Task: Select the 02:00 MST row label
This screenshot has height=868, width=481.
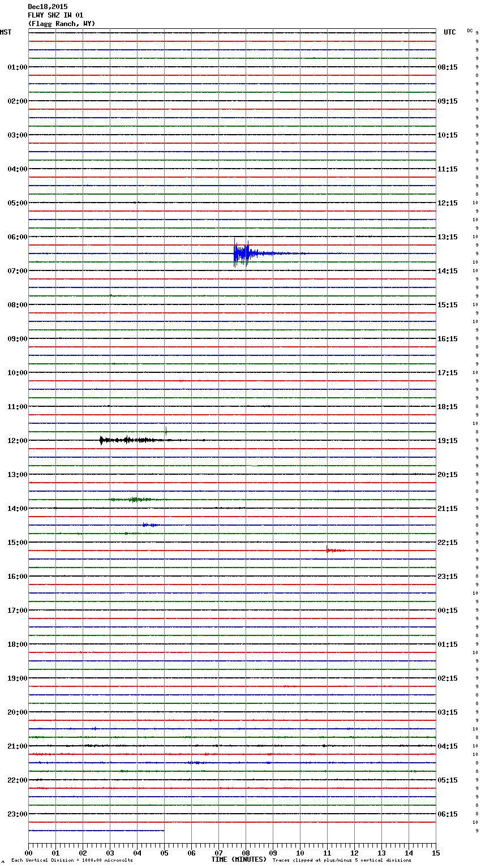Action: click(x=18, y=101)
